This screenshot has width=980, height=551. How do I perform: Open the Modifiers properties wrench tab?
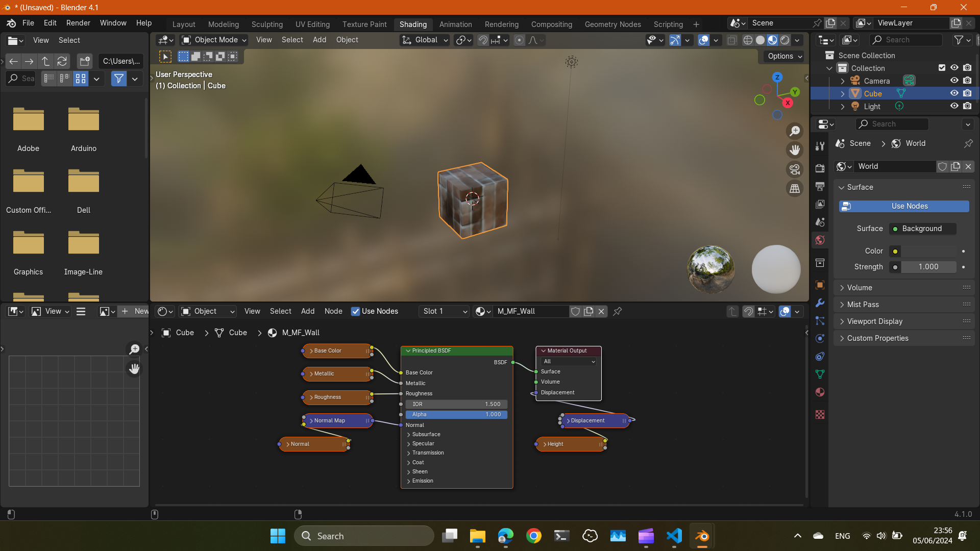820,303
